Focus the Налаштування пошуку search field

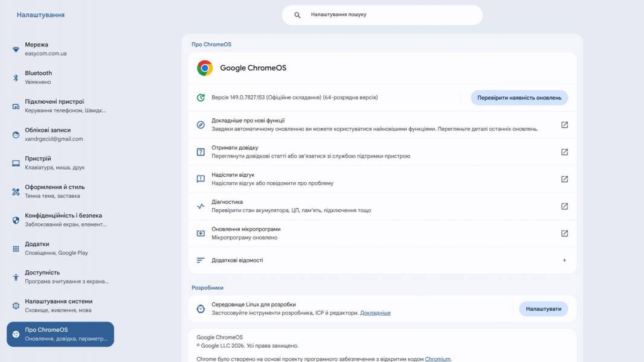click(x=382, y=14)
